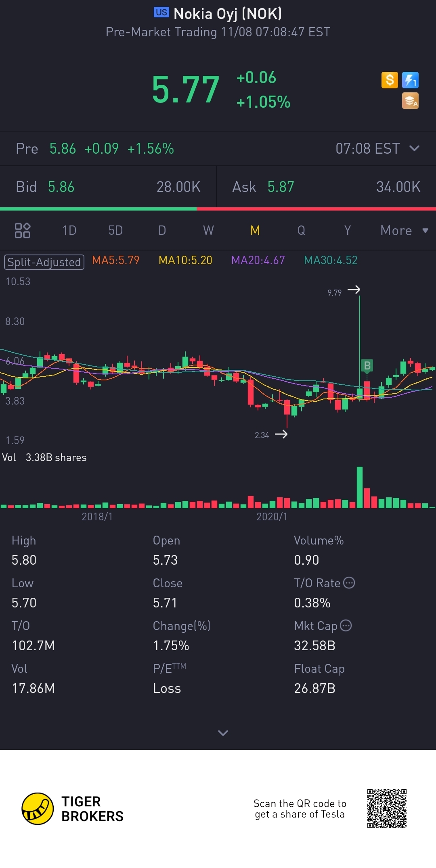Viewport: 436px width, 868px height.
Task: Tap Scan the QR code text
Action: [300, 809]
